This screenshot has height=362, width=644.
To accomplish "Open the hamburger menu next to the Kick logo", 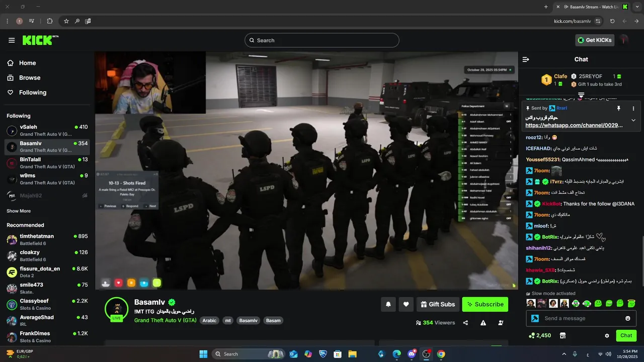I will 12,40.
